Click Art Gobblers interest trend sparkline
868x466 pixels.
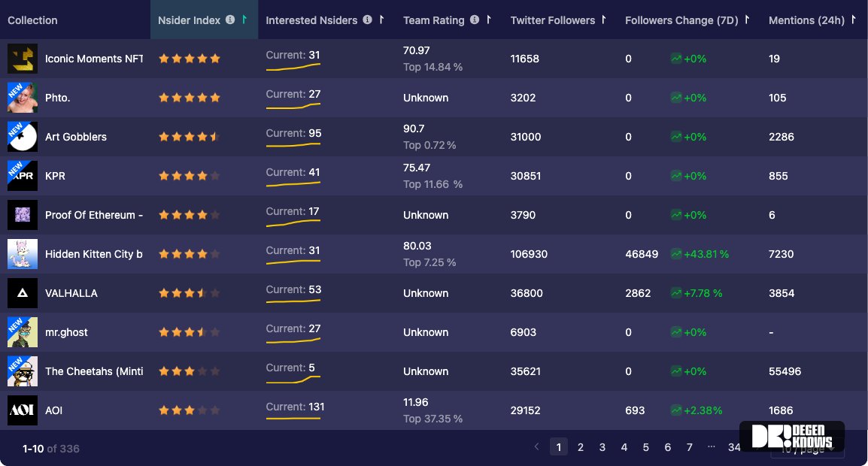point(293,145)
